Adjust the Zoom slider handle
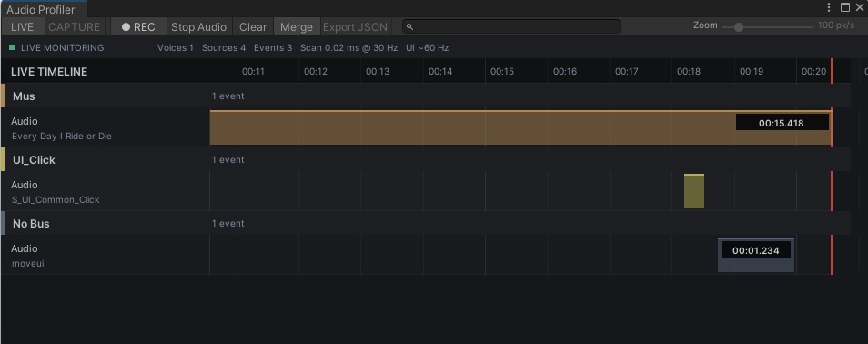The image size is (868, 344). click(x=739, y=26)
